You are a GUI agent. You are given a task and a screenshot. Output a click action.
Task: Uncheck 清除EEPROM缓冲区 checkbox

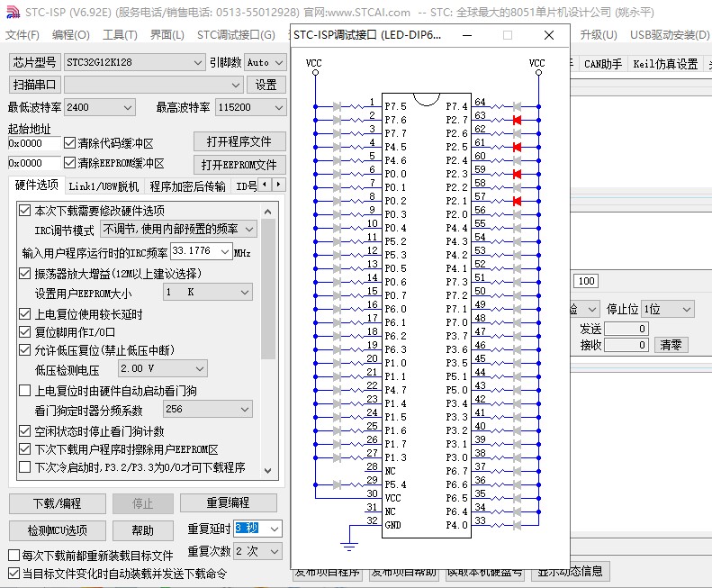[x=69, y=163]
